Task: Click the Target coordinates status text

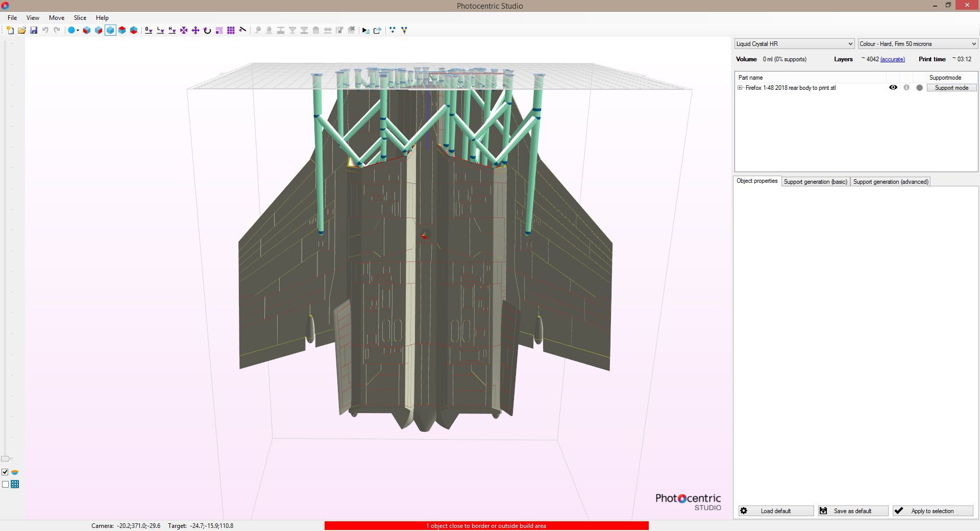Action: tap(201, 526)
